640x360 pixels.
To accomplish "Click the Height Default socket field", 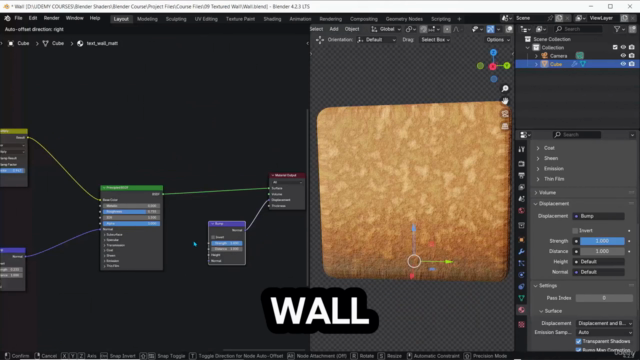I will 599,262.
